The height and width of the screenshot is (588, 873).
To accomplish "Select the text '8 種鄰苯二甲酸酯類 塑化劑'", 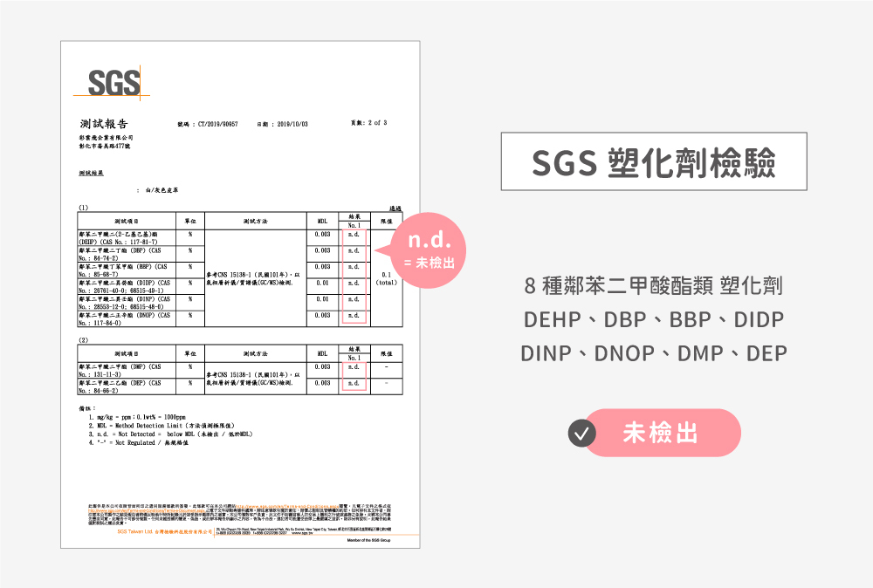I will [654, 285].
